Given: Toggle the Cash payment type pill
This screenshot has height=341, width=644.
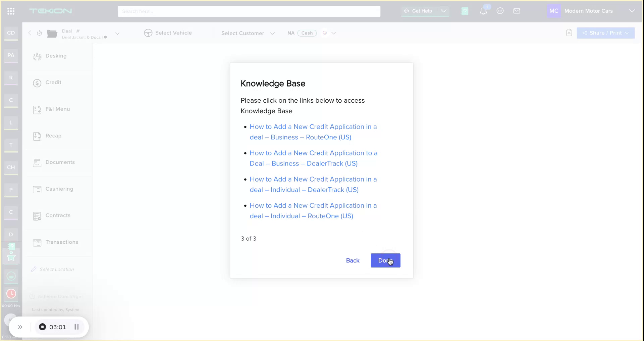Looking at the screenshot, I should click(x=306, y=33).
